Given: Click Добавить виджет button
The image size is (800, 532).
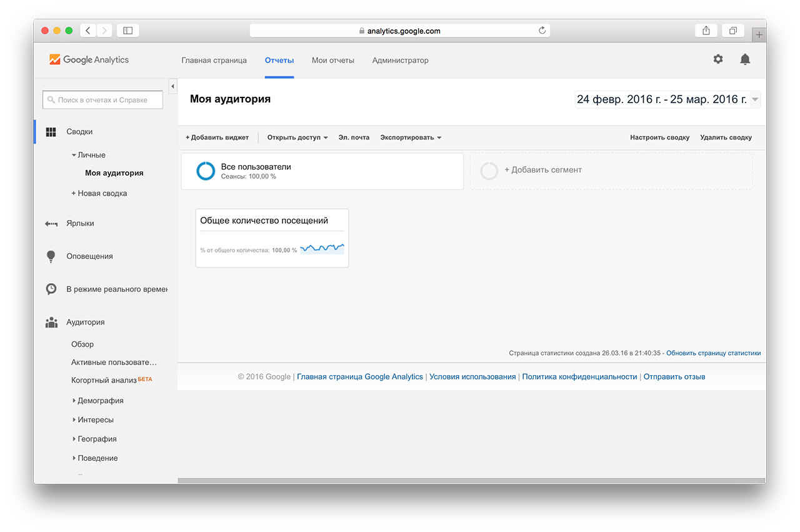Looking at the screenshot, I should [x=217, y=138].
